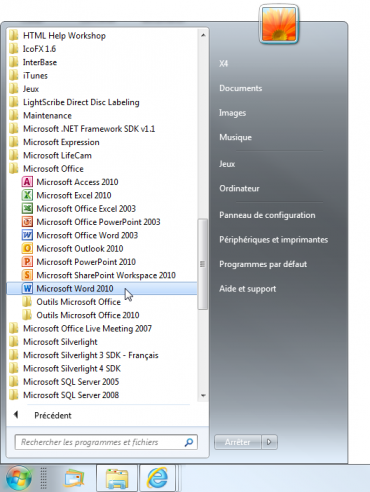370x492 pixels.
Task: Open Aide et support
Action: [247, 289]
